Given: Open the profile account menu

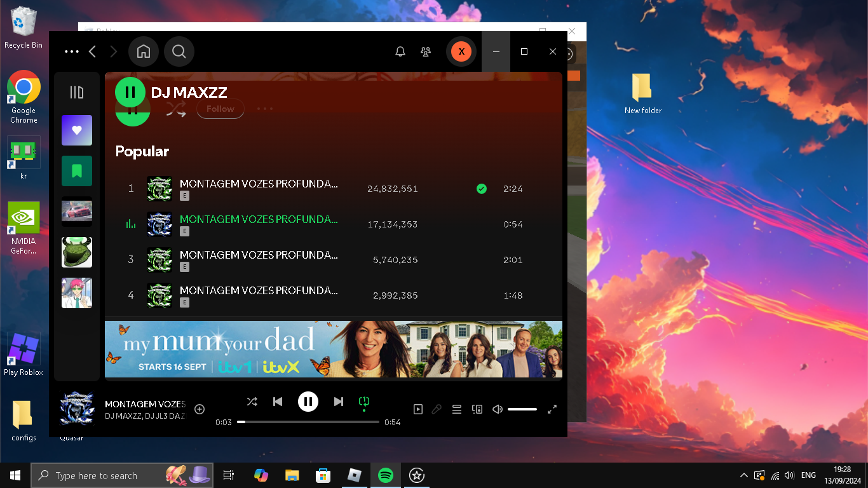Looking at the screenshot, I should (x=461, y=51).
